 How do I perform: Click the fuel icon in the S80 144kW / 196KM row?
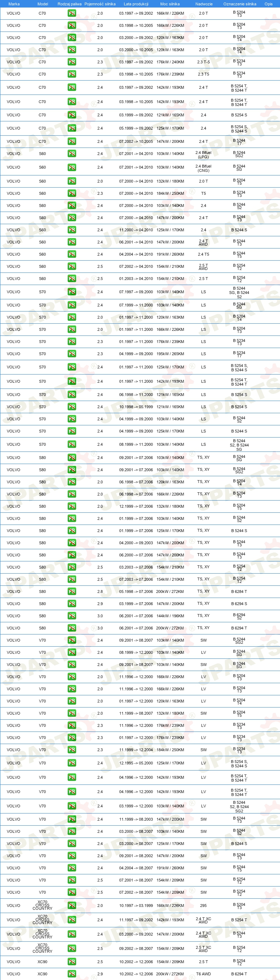[x=72, y=616]
